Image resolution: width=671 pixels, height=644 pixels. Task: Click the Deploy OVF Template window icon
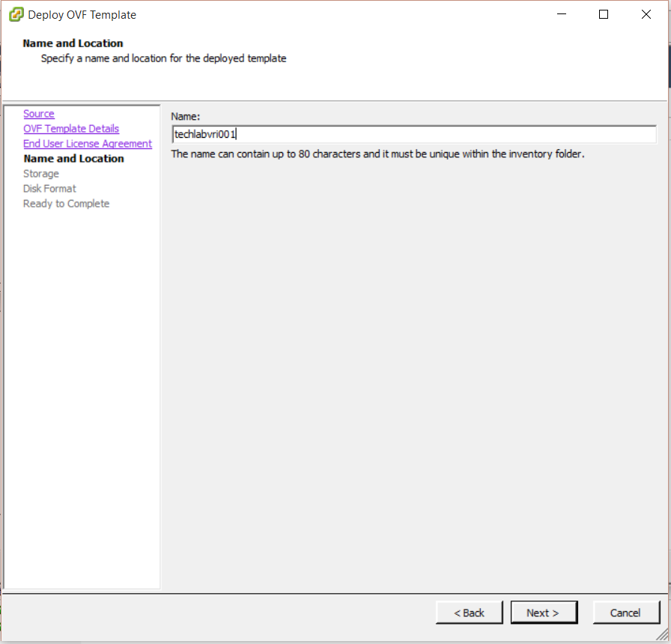click(x=16, y=14)
